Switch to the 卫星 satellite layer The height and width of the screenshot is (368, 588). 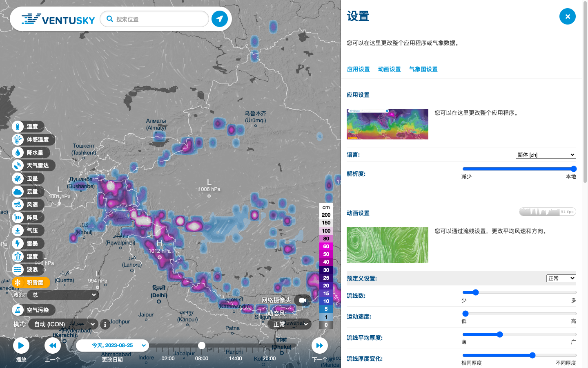click(x=28, y=178)
